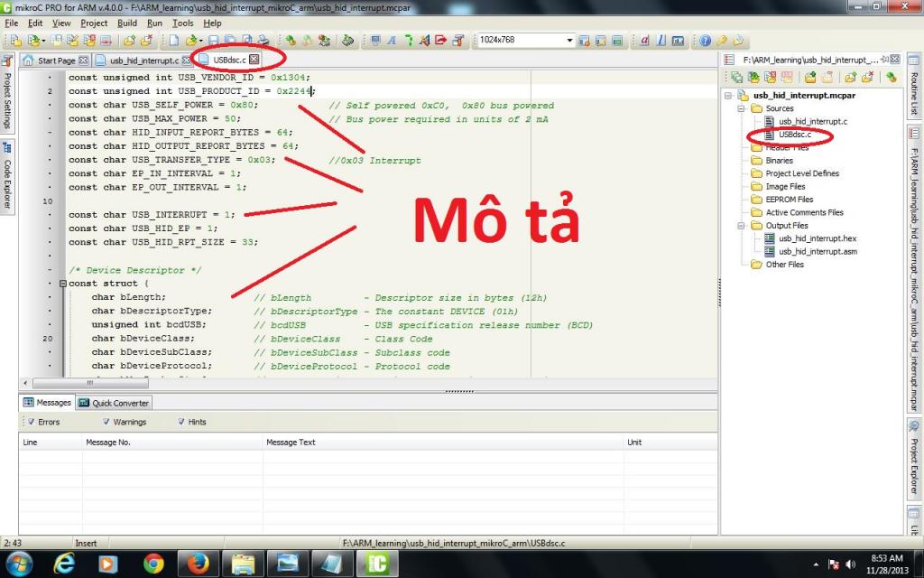This screenshot has height=578, width=924.
Task: Click the blue Help question mark icon
Action: [705, 40]
